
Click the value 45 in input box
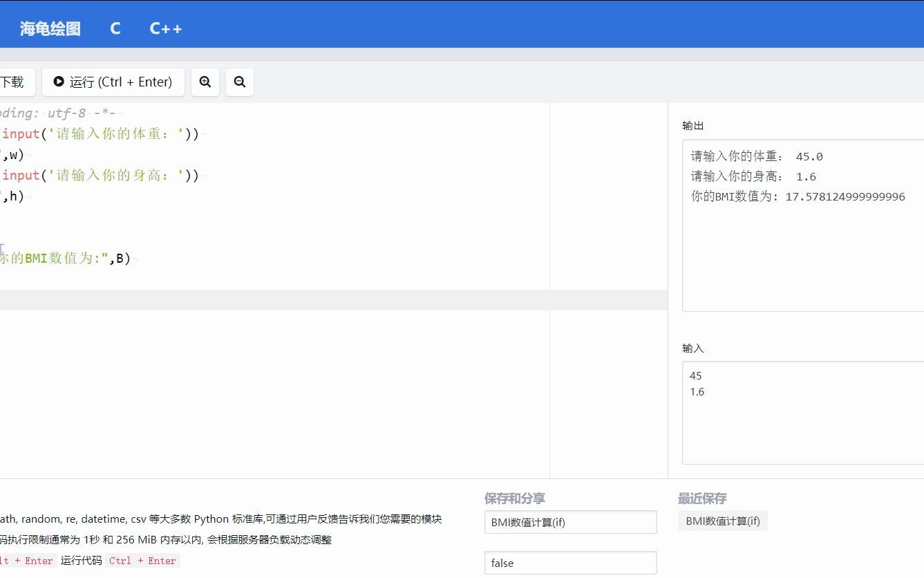click(x=695, y=376)
